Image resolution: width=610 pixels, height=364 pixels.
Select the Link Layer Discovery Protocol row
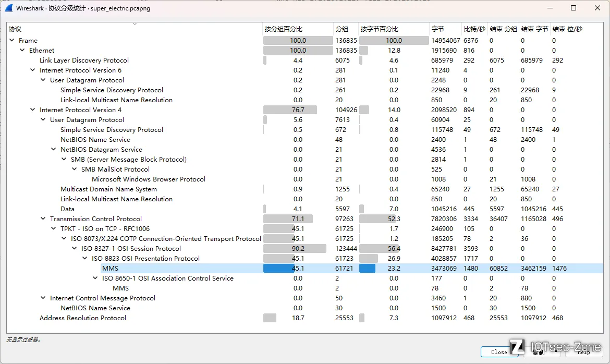click(x=305, y=60)
